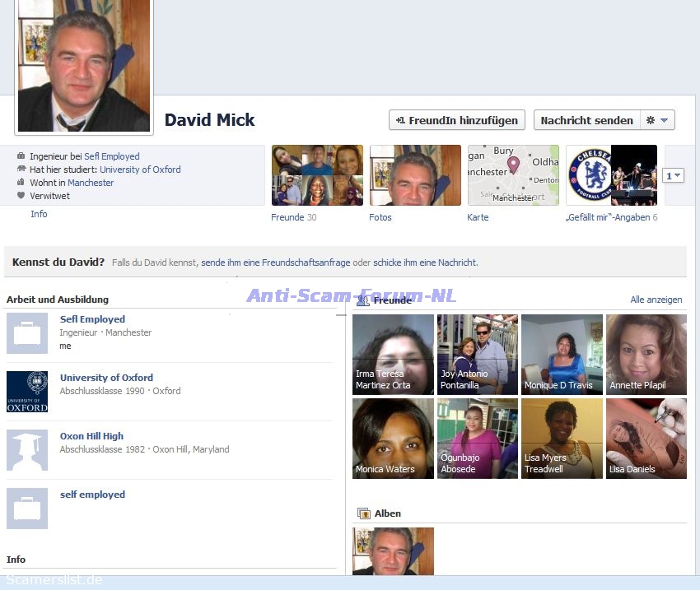
Task: Click the FreundIn hinzufügen button
Action: 457,120
